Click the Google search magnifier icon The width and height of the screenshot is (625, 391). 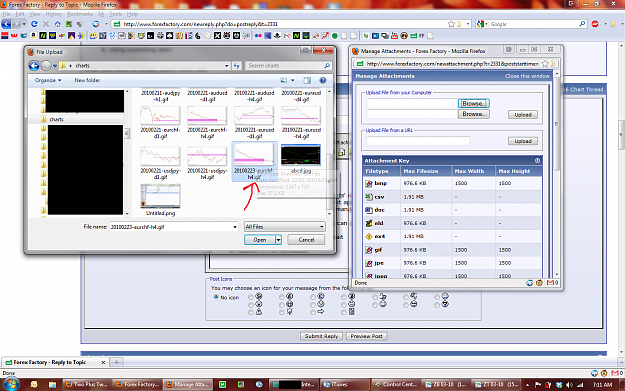click(x=582, y=24)
